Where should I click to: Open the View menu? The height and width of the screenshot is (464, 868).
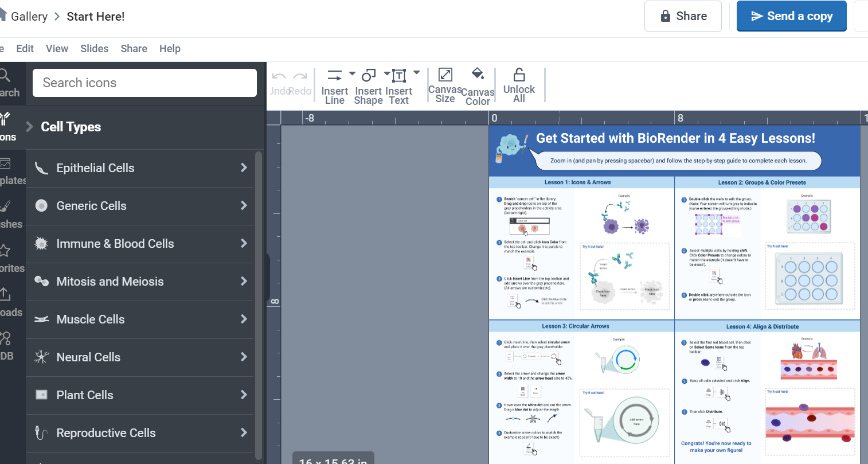[57, 49]
